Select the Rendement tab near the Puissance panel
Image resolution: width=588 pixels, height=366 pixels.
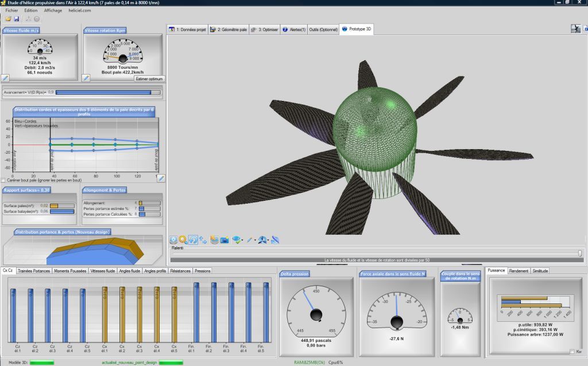[519, 270]
